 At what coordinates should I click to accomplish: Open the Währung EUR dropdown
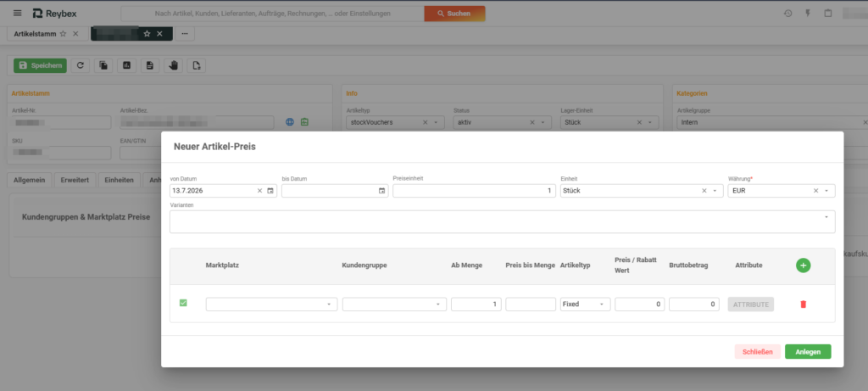click(826, 191)
